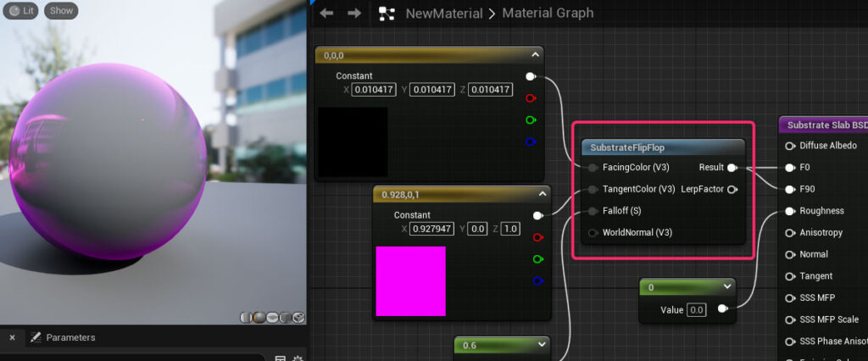The height and width of the screenshot is (361, 868).
Task: Click NewMaterial in the breadcrumb
Action: point(444,14)
